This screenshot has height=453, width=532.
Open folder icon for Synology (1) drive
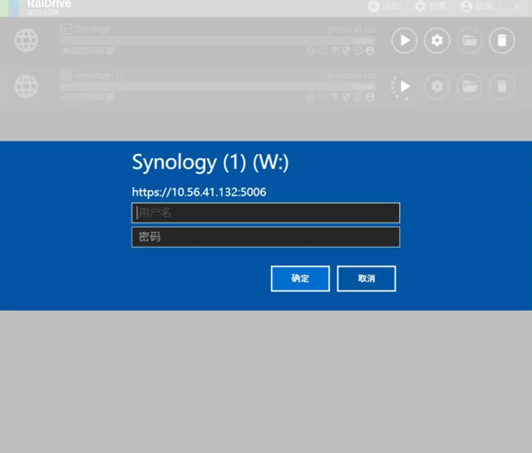tap(470, 87)
